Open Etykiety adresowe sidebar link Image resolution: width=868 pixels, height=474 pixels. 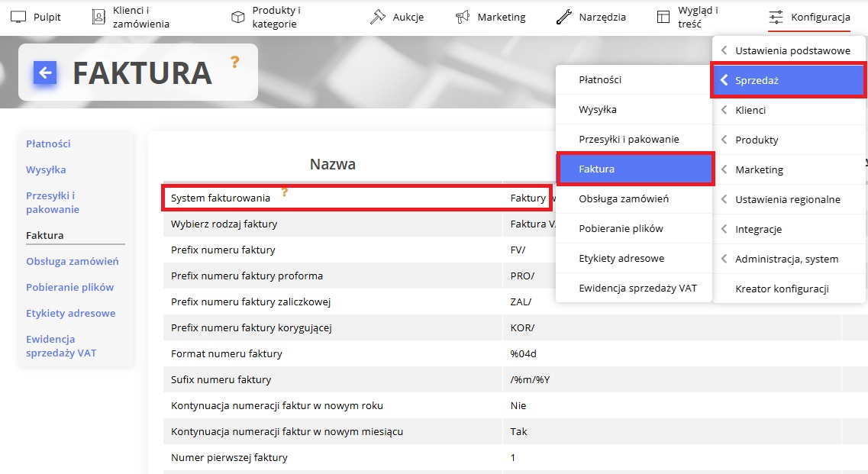click(71, 314)
